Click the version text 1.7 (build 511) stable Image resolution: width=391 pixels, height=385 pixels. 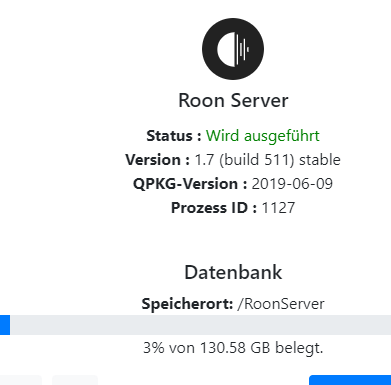[x=267, y=160]
